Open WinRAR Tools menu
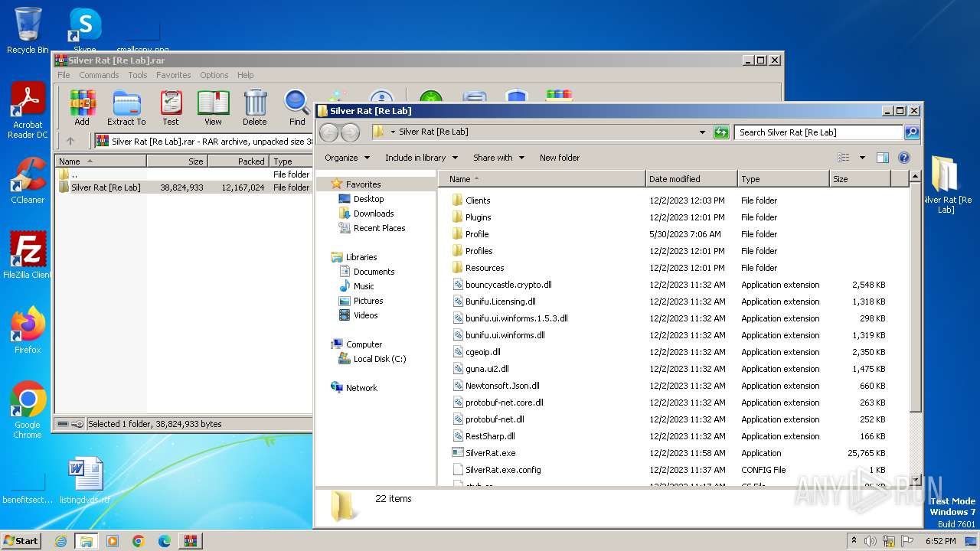Viewport: 980px width, 551px height. click(138, 75)
